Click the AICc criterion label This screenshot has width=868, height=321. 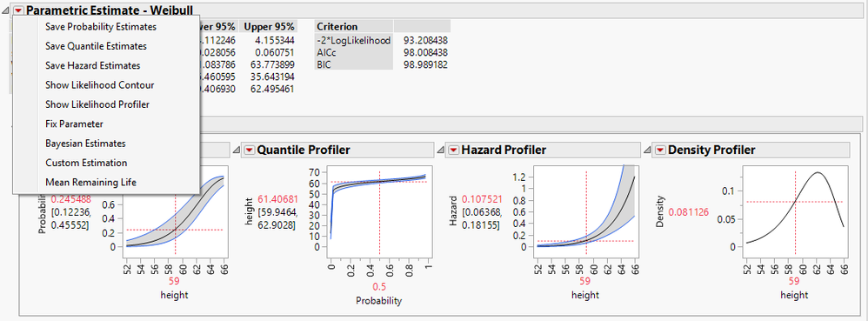[327, 52]
